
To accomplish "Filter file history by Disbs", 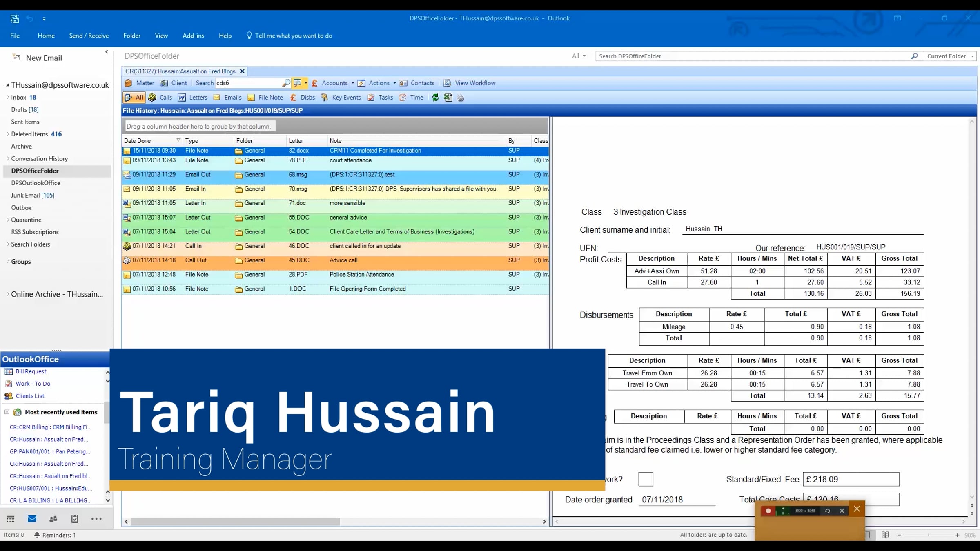I will click(302, 97).
